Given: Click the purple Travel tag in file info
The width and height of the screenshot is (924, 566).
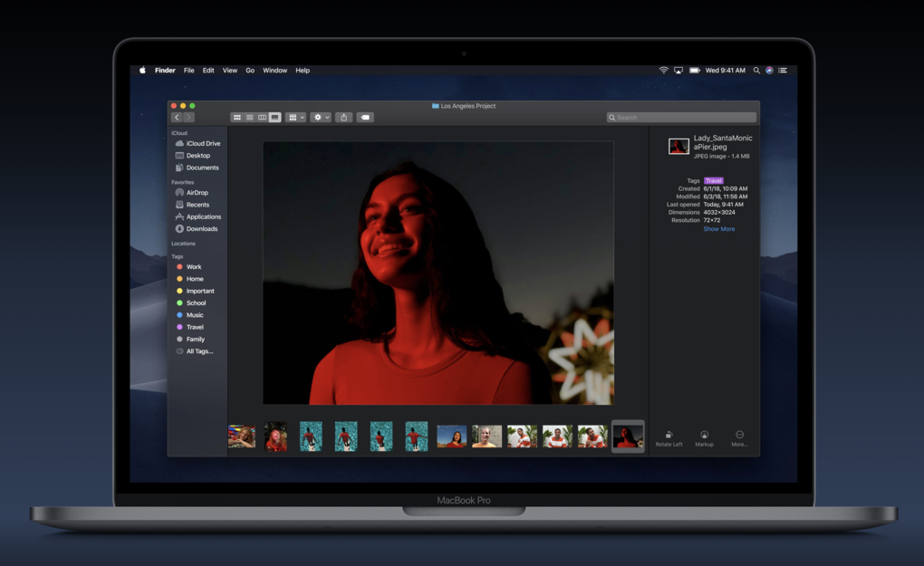Looking at the screenshot, I should pyautogui.click(x=713, y=181).
